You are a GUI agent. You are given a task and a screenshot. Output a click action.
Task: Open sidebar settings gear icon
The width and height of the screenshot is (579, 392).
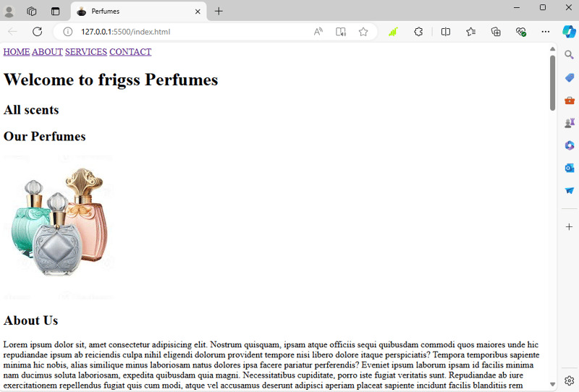569,380
